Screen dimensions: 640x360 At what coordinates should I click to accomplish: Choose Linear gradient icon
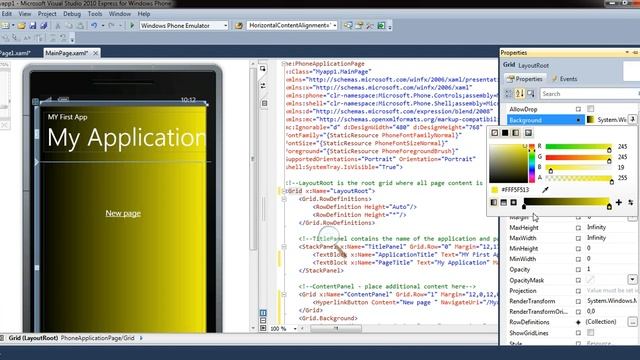pyautogui.click(x=494, y=202)
